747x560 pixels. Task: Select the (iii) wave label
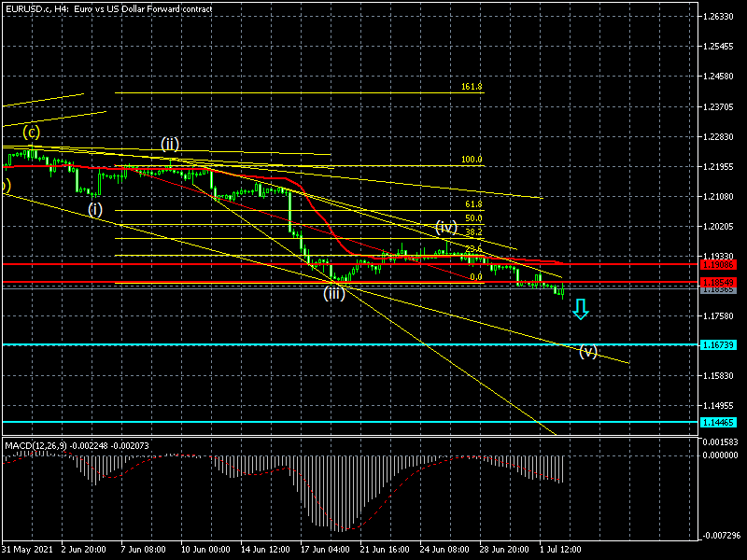point(334,294)
